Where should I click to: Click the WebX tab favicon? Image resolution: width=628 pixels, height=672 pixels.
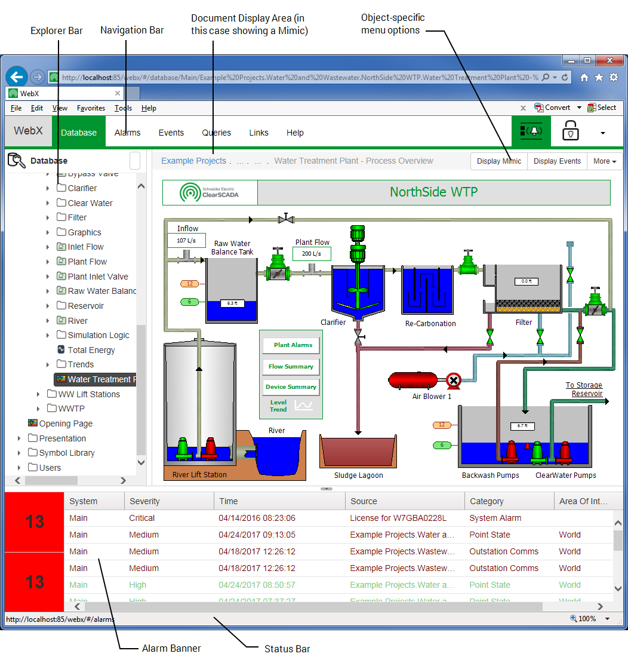coord(13,94)
